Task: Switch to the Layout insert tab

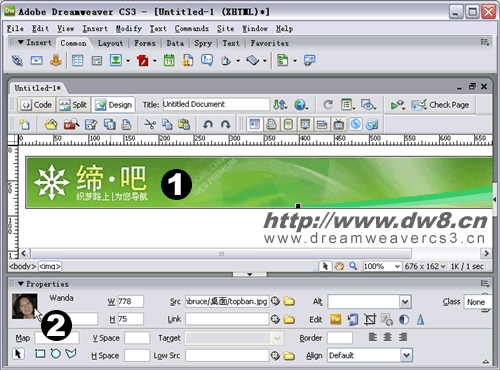Action: click(x=110, y=43)
